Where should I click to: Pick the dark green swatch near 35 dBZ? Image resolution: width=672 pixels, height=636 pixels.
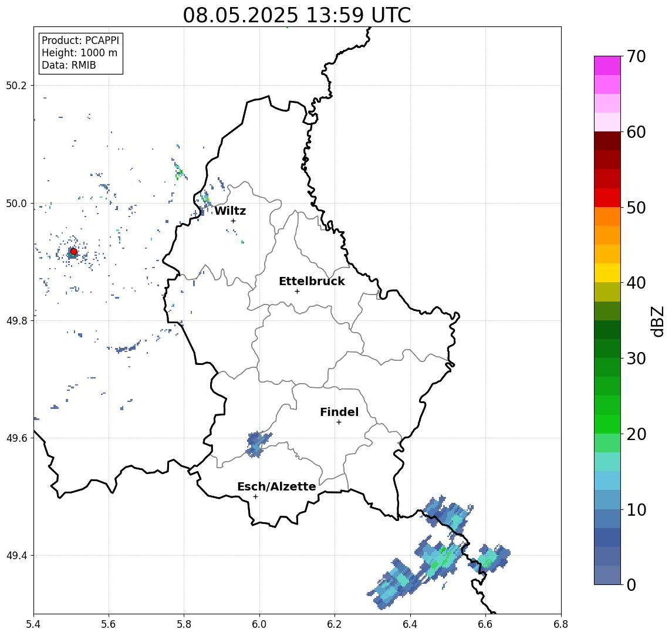coord(607,330)
